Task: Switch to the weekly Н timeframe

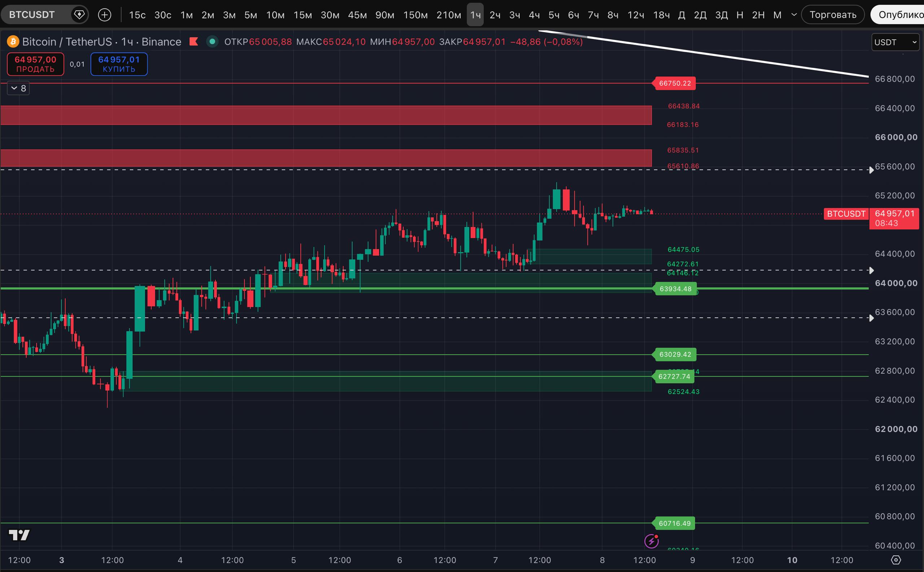Action: coord(740,15)
